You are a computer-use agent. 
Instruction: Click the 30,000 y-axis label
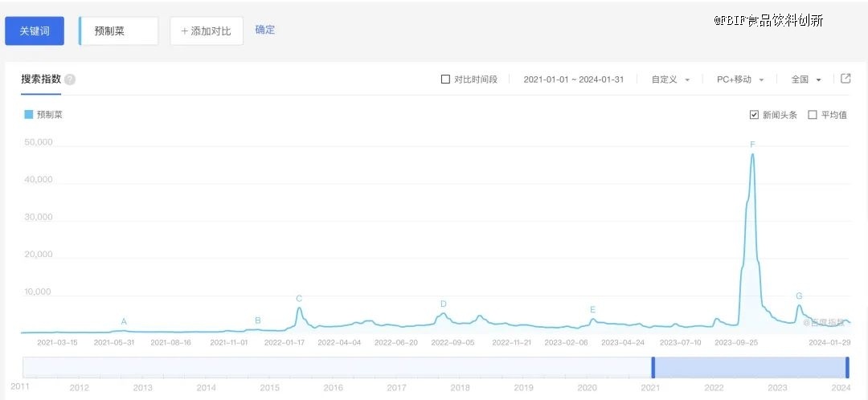pos(39,217)
